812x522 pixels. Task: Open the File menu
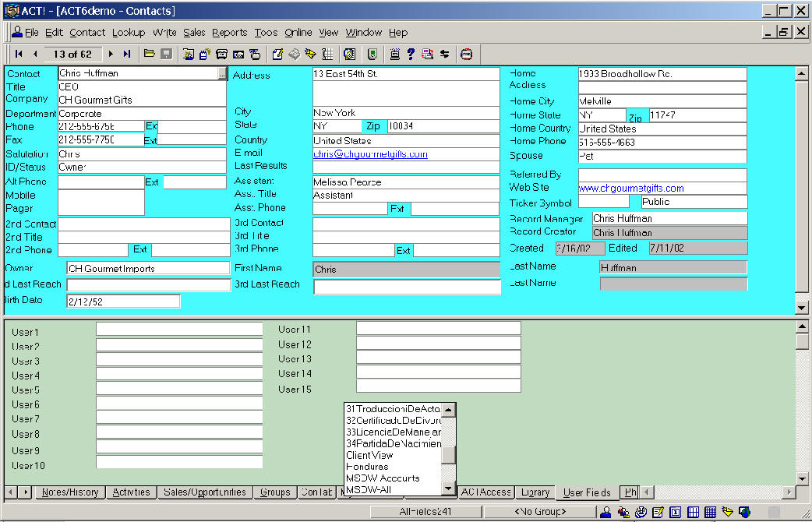[32, 33]
